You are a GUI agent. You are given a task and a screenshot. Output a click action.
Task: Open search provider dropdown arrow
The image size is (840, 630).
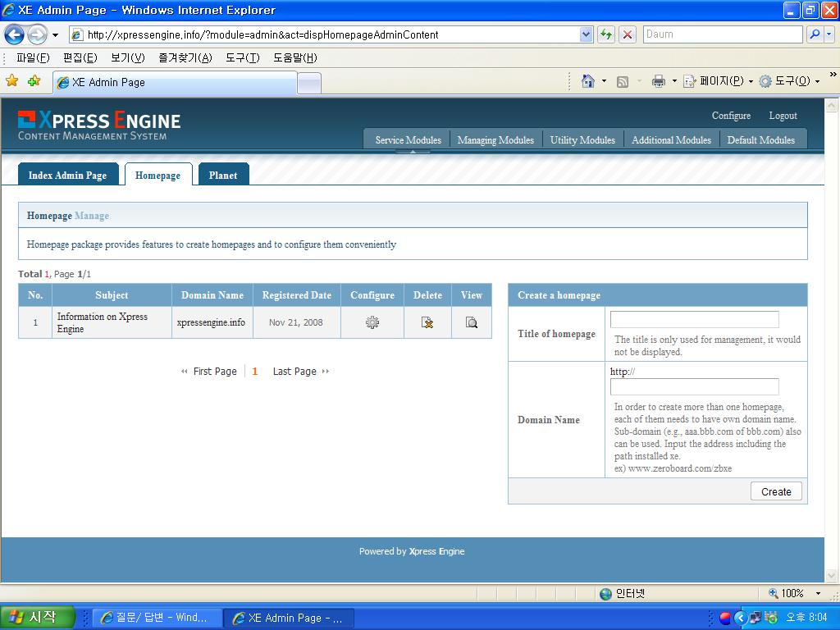(829, 34)
